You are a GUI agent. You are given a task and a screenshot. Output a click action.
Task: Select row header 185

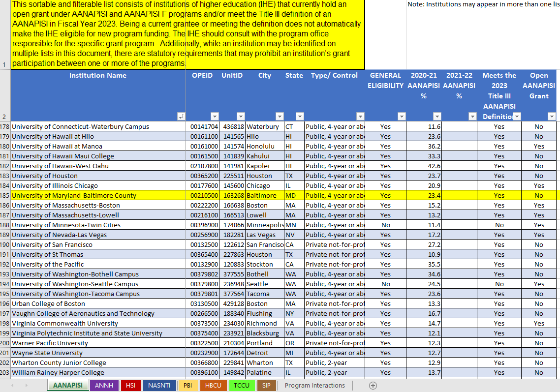pos(5,195)
